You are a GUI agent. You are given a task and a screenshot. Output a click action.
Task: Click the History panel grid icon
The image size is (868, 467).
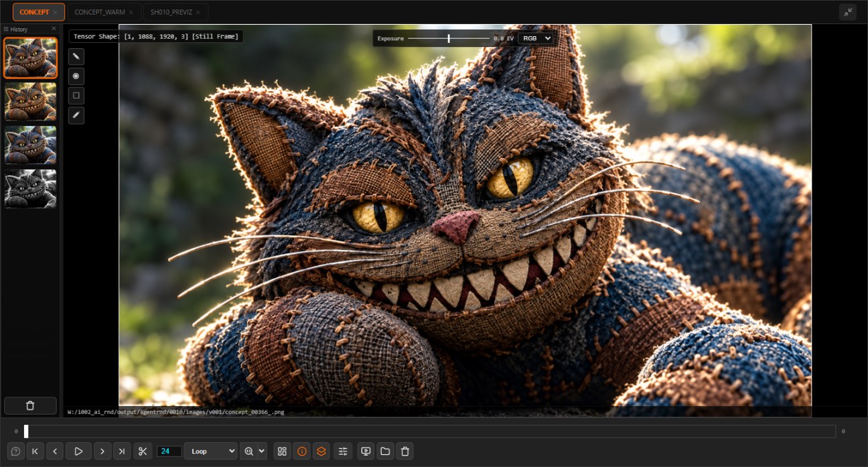point(6,29)
